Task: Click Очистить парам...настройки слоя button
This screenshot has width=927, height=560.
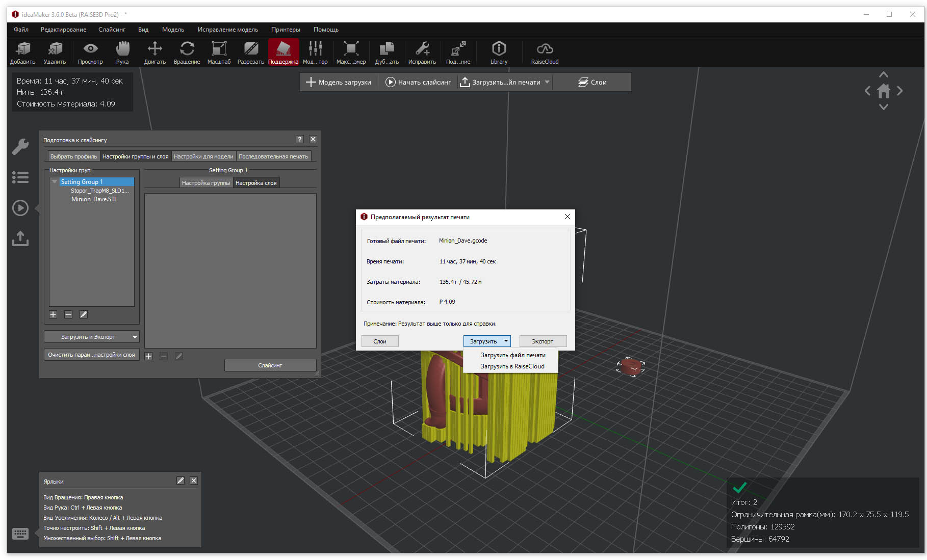Action: click(92, 355)
